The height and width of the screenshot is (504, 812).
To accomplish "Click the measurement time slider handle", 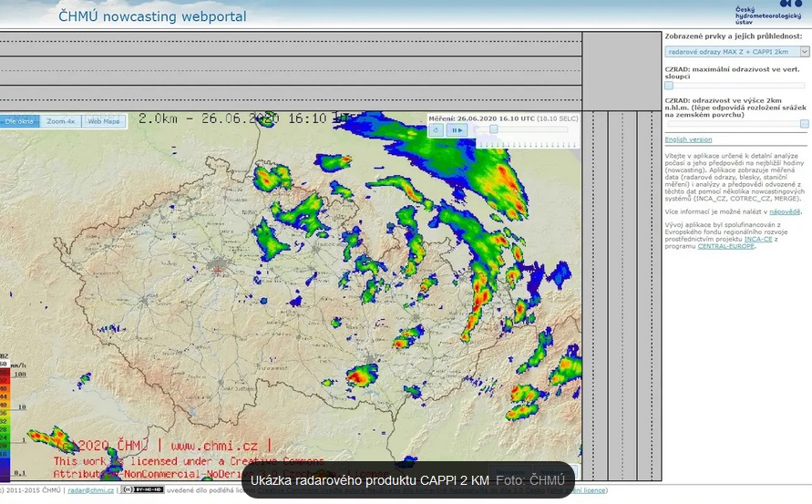I will 493,129.
